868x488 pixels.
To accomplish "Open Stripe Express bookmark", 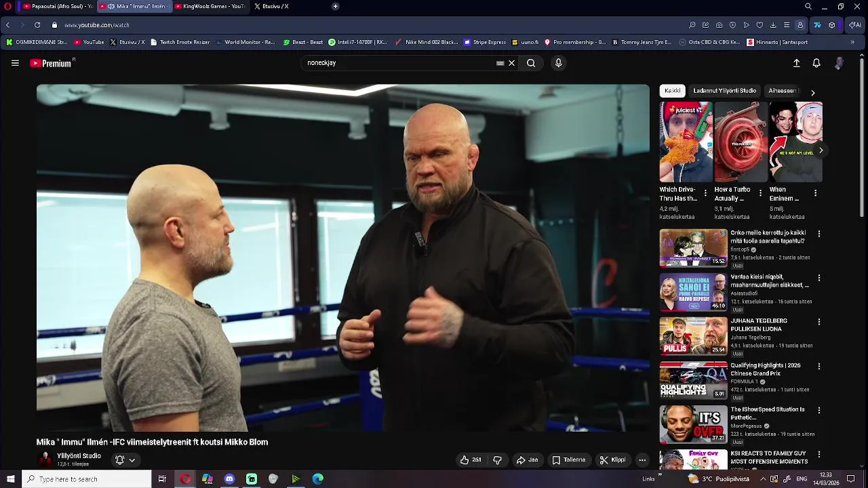I will point(485,42).
